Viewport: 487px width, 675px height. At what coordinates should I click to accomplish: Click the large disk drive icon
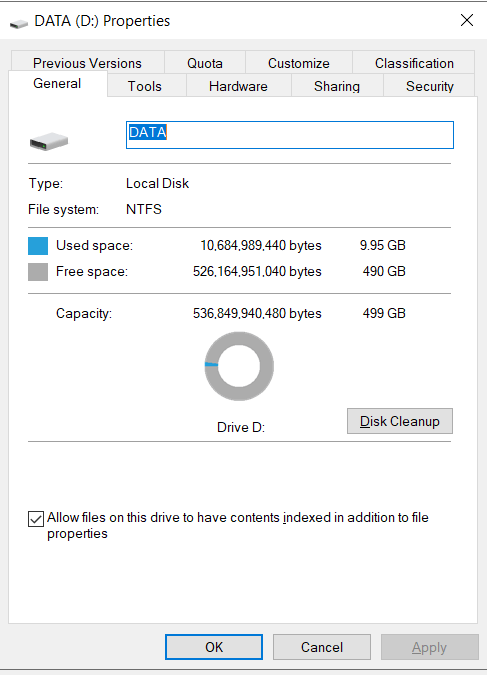click(x=49, y=141)
